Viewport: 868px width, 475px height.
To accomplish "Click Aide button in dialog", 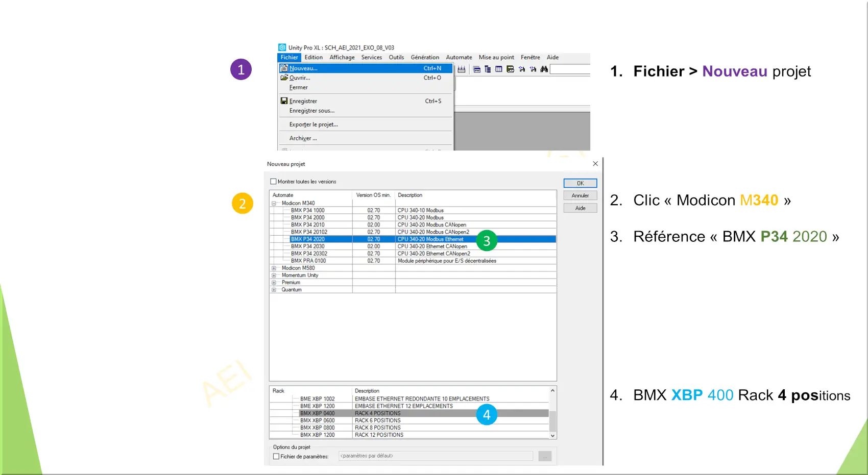I will pyautogui.click(x=580, y=208).
